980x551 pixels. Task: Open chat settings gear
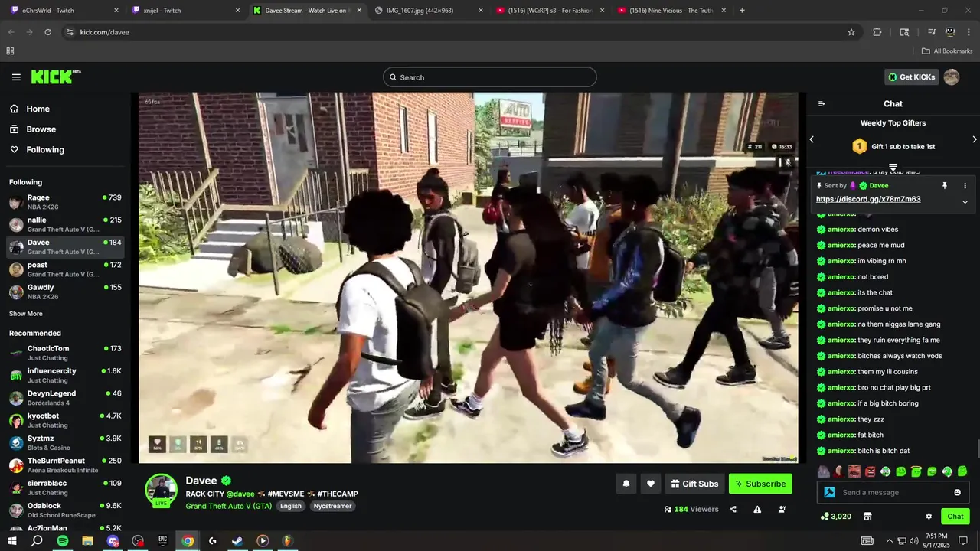(x=929, y=517)
